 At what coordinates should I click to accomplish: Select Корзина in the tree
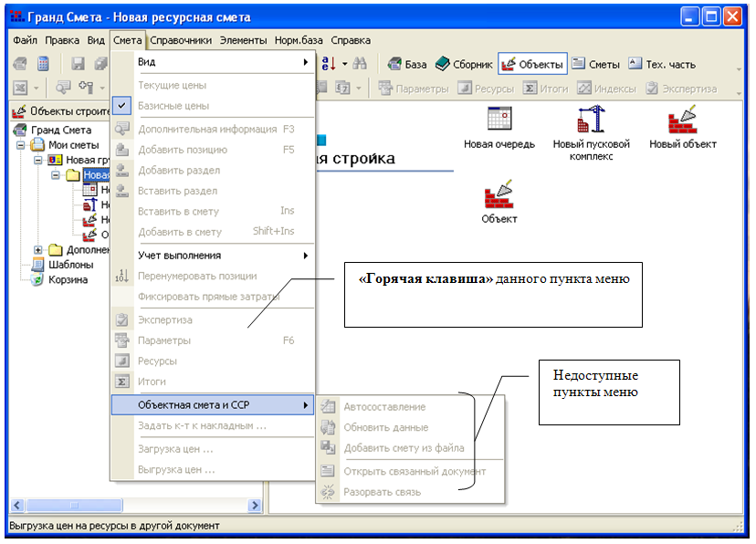[x=68, y=279]
